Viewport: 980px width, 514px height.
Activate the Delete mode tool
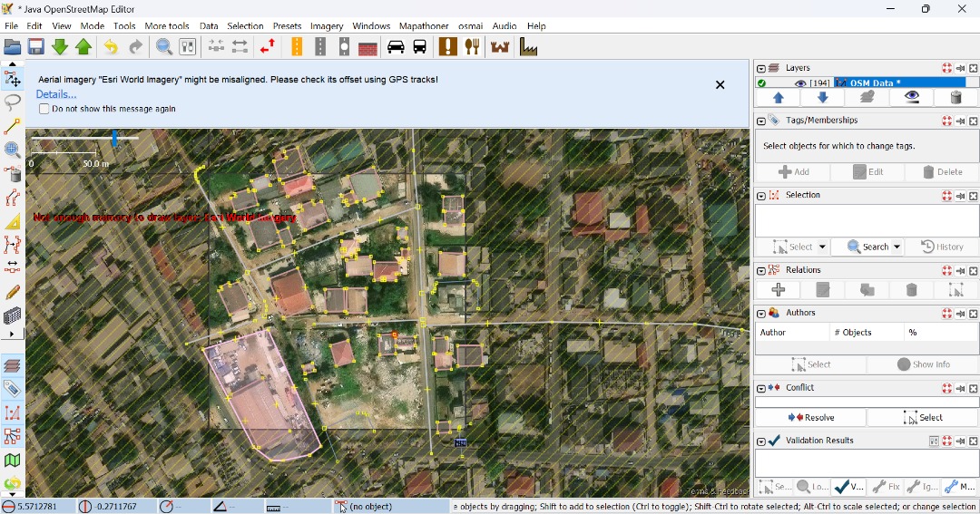tap(13, 174)
